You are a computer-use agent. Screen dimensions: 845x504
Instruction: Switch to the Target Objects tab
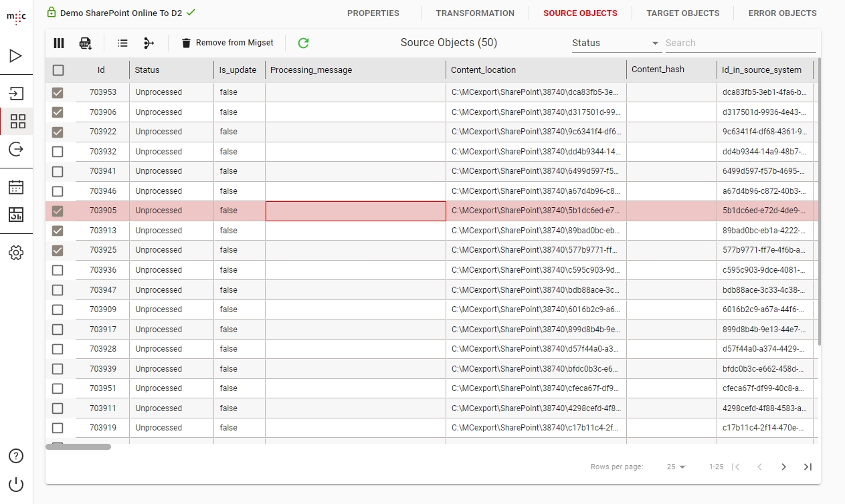[x=682, y=13]
